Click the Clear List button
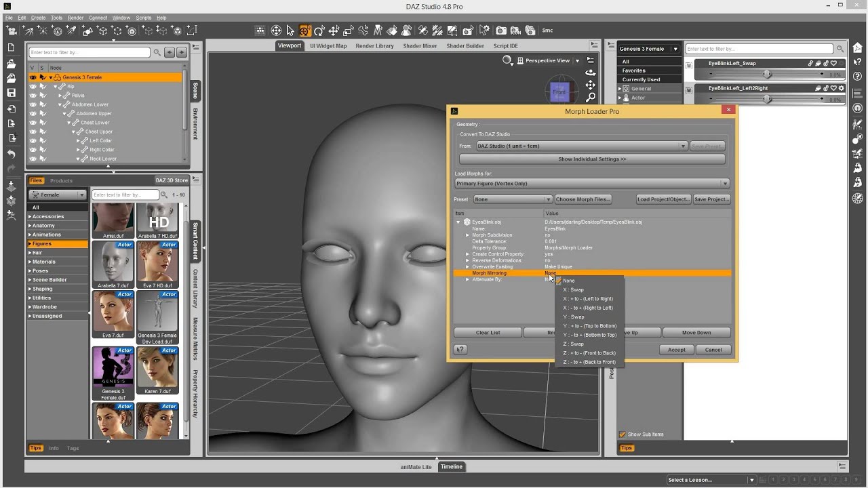 coord(488,333)
